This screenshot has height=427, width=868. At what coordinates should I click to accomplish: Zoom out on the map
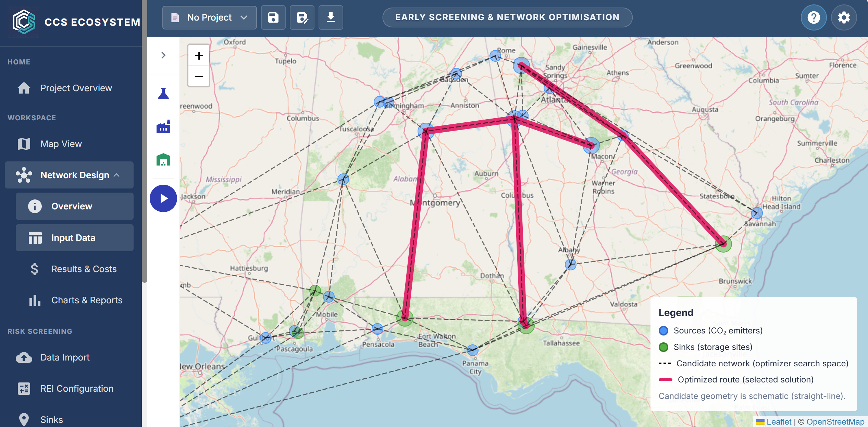(199, 76)
